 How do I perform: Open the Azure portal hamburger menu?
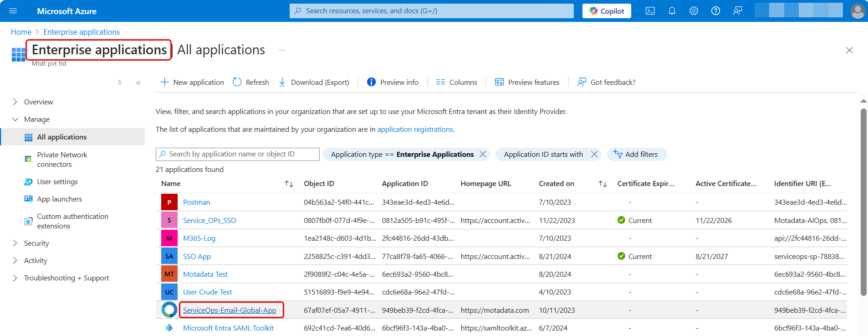13,11
